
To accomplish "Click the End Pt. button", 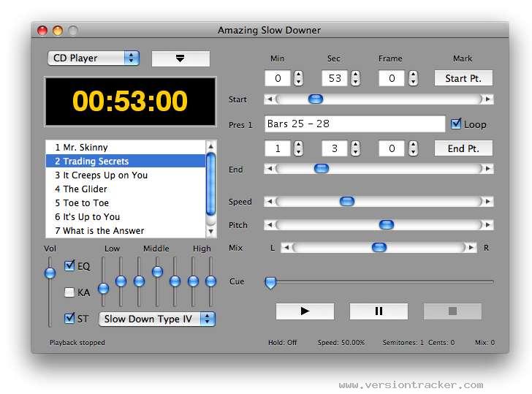I will tap(463, 148).
